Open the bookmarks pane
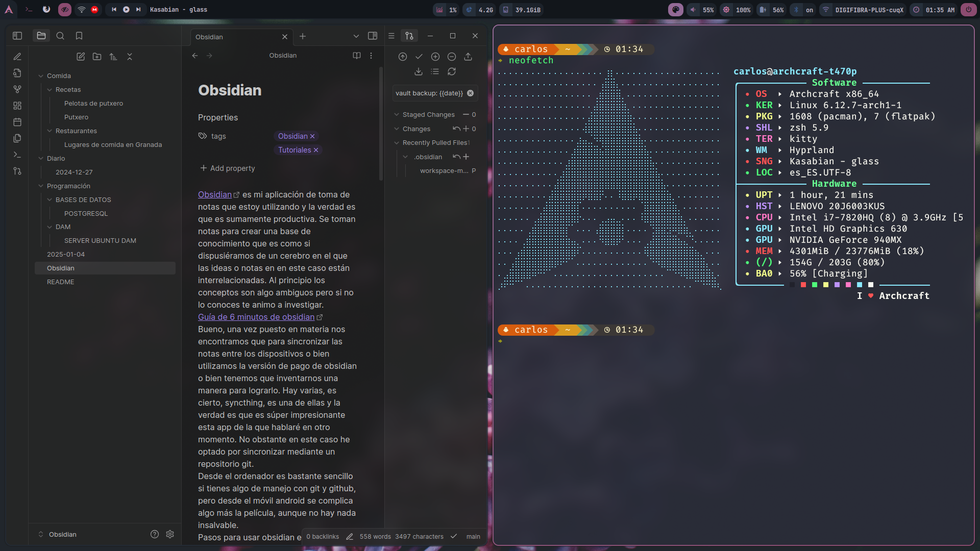This screenshot has width=980, height=551. coord(79,36)
